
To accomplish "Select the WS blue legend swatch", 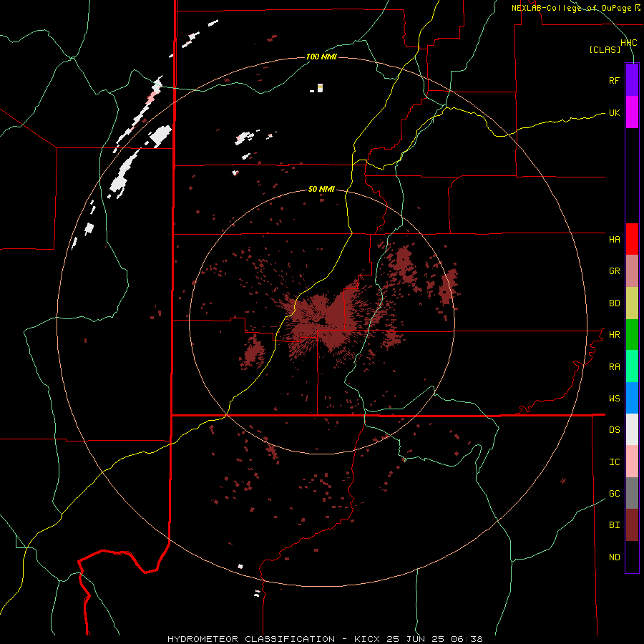I will [x=632, y=398].
